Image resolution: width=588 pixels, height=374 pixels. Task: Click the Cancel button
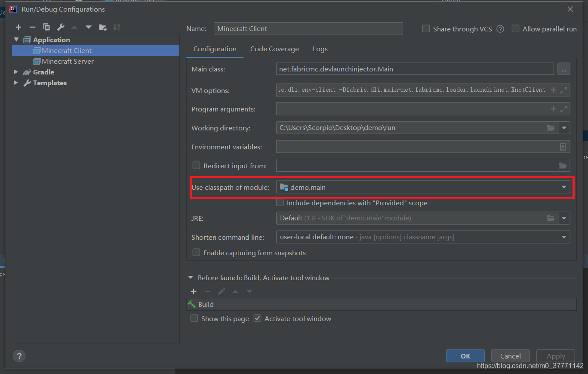click(x=511, y=356)
